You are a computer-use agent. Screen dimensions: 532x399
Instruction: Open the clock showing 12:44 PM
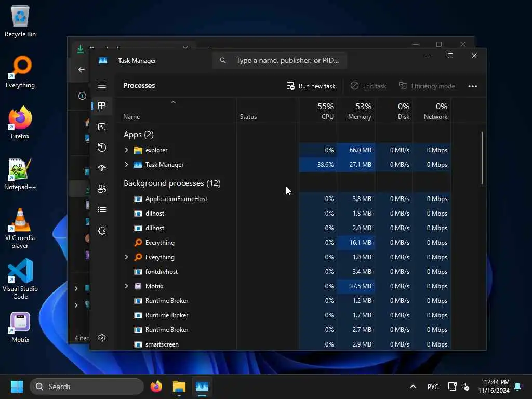point(494,387)
